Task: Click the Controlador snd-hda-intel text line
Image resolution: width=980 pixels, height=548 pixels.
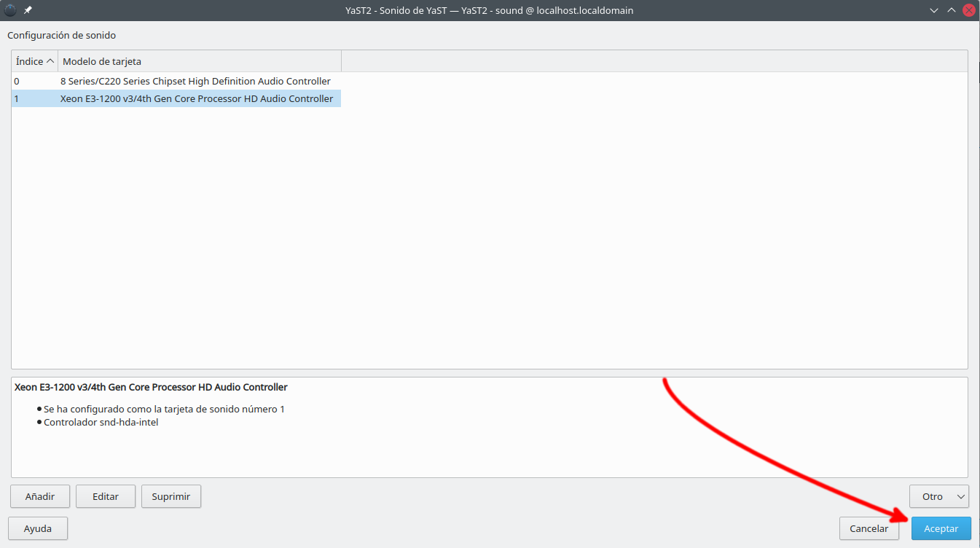Action: (101, 422)
